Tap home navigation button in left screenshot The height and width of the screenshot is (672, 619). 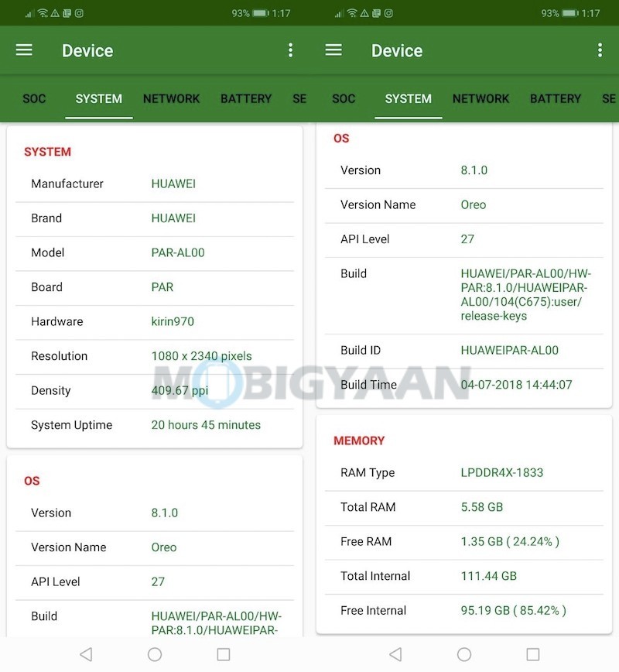[x=155, y=654]
